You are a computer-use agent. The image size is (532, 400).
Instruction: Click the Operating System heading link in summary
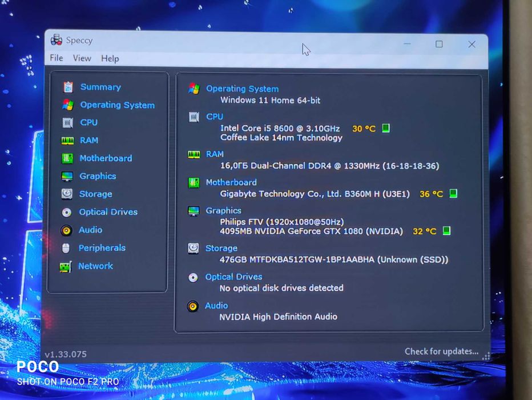pos(243,89)
